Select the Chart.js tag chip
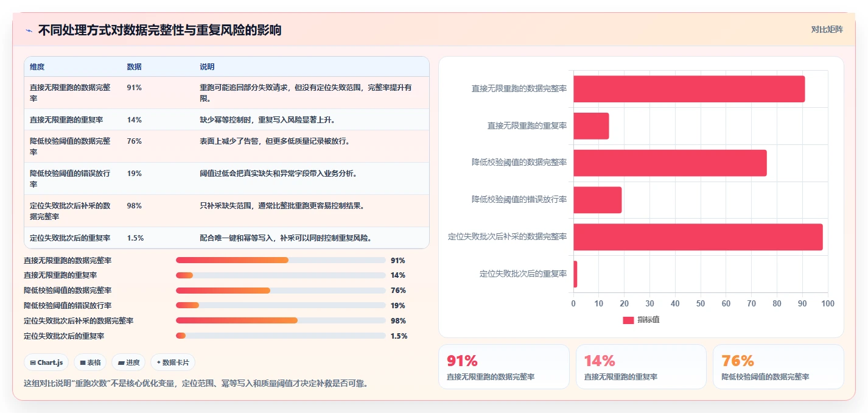Screen dimensions: 868x413 46,362
